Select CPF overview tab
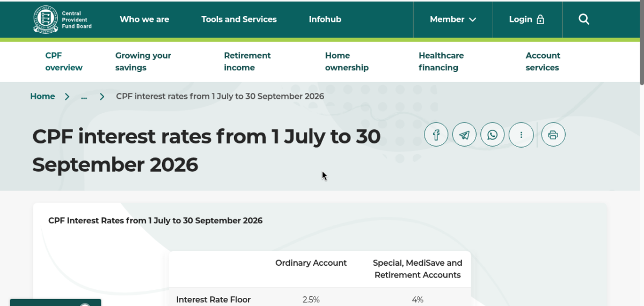 pos(64,62)
